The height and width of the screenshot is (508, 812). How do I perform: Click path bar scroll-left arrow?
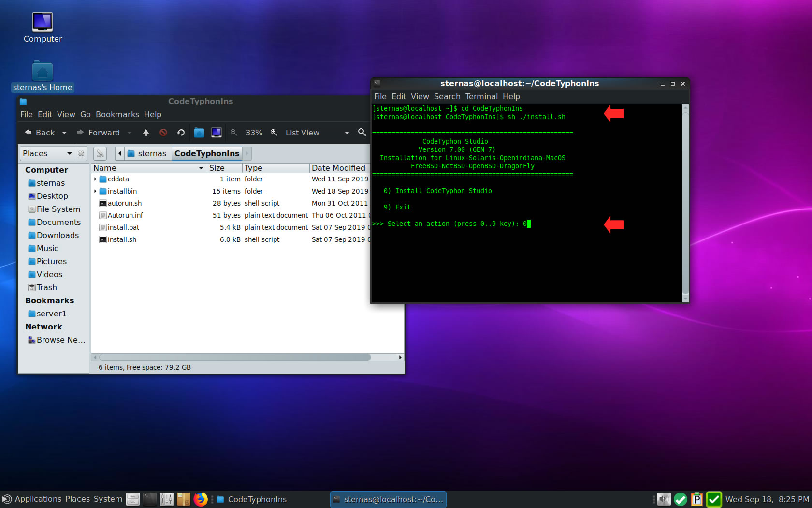(120, 153)
